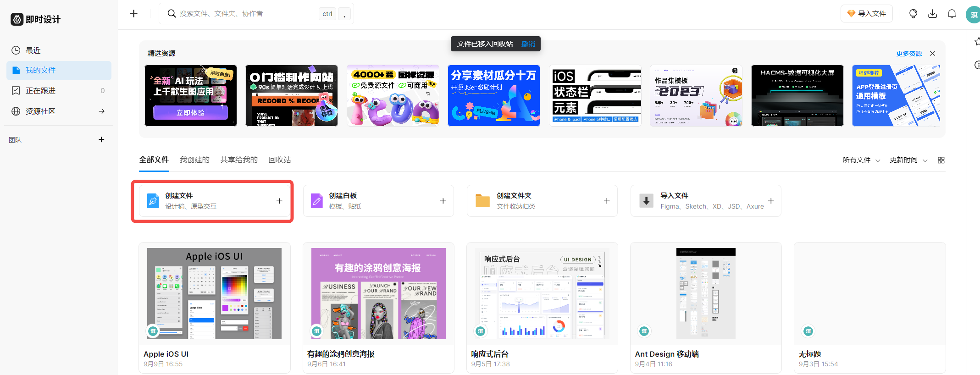Image resolution: width=980 pixels, height=375 pixels.
Task: Click the 9月9日 16:55 date text
Action: click(x=163, y=364)
